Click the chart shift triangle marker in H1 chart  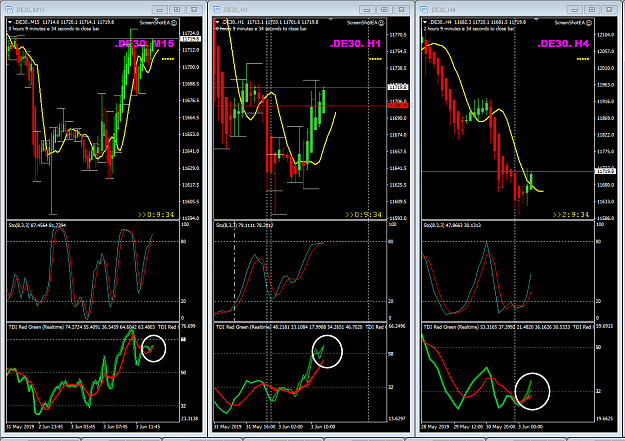331,19
